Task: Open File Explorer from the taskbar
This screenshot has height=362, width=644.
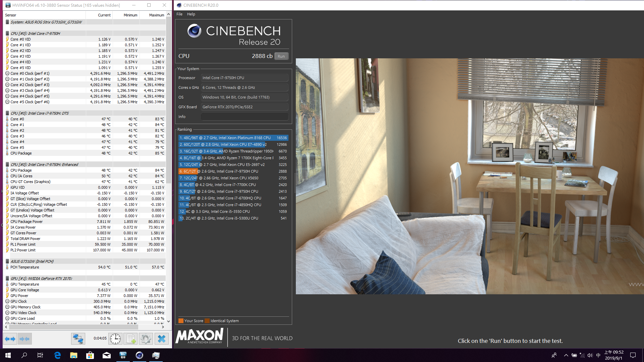Action: (74, 355)
